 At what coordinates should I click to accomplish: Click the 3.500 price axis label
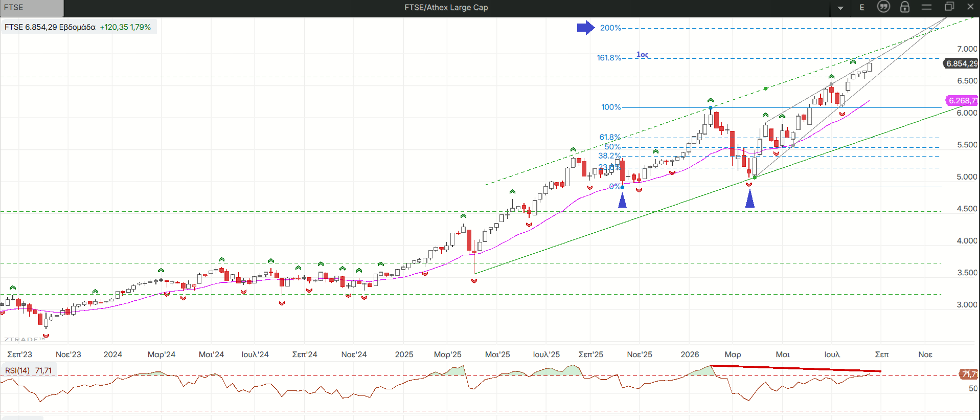[967, 273]
